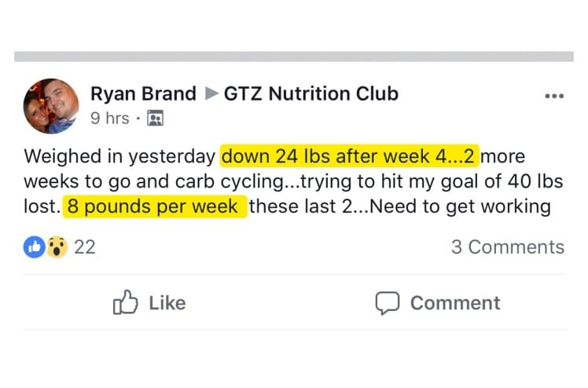Screen dimensions: 588x388
Task: View the 22 reactions count
Action: tap(84, 247)
